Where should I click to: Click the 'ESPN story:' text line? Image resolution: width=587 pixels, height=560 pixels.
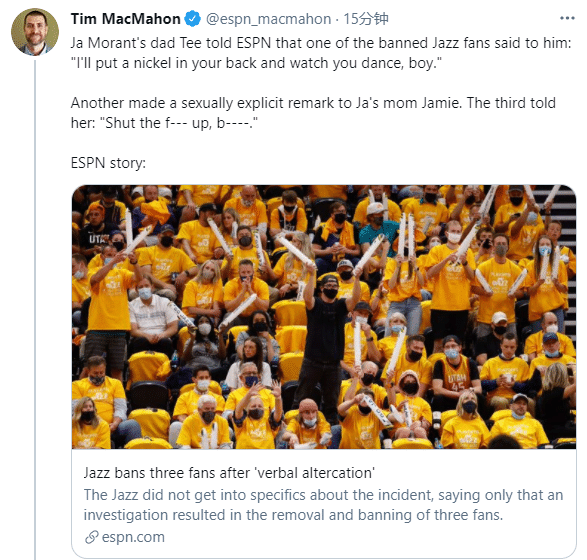[108, 163]
